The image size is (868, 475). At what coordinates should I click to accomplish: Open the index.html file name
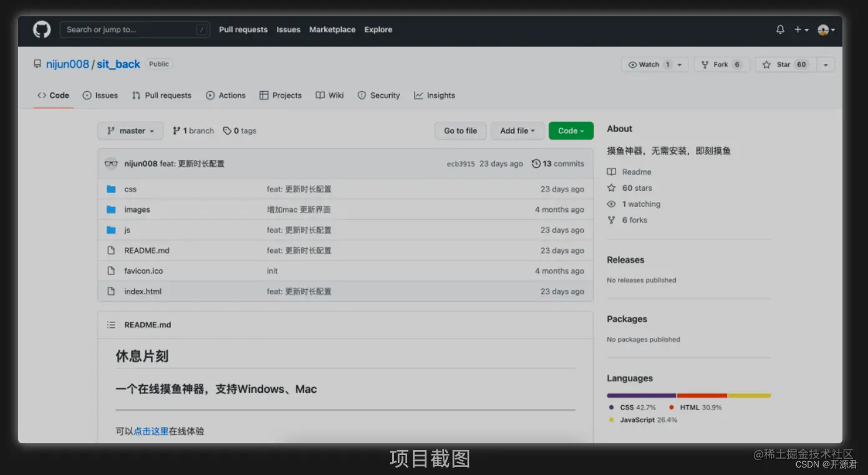[143, 291]
